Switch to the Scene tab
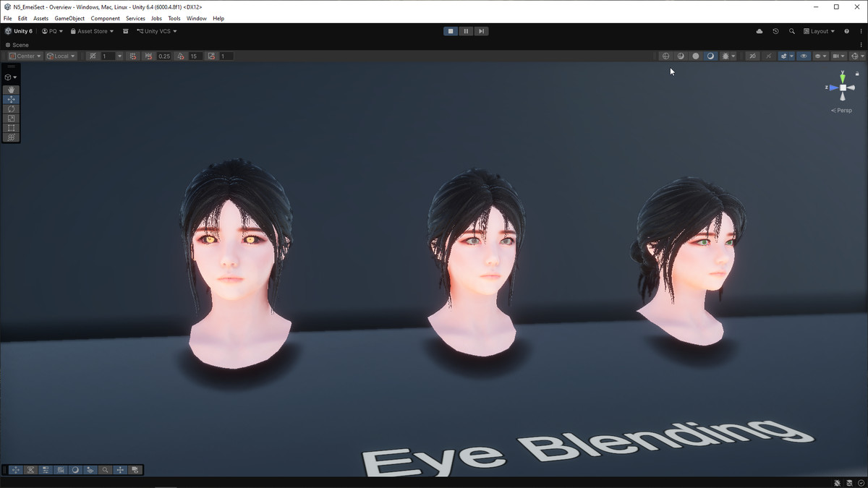The width and height of the screenshot is (868, 488). point(17,45)
